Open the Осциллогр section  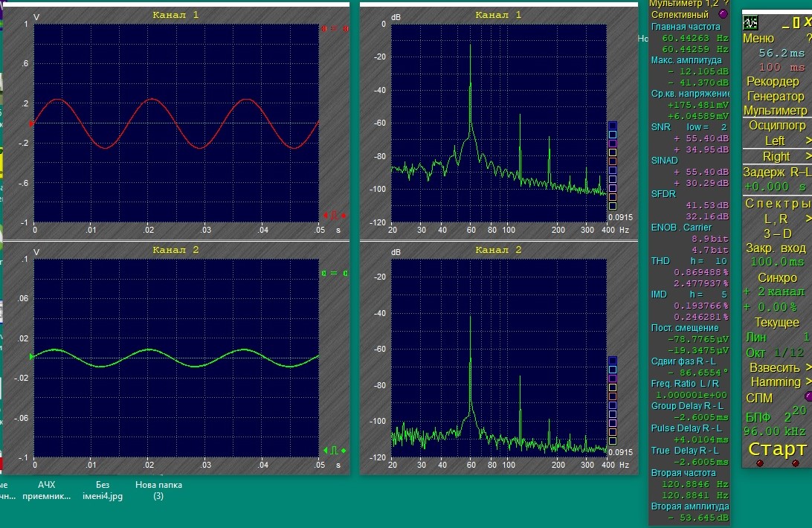[777, 126]
